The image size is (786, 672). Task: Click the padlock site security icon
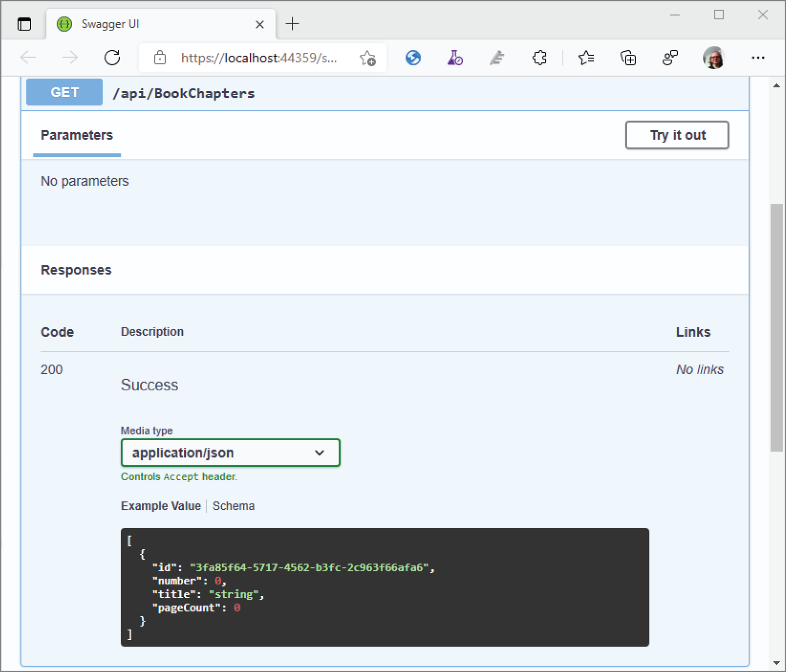[x=160, y=58]
